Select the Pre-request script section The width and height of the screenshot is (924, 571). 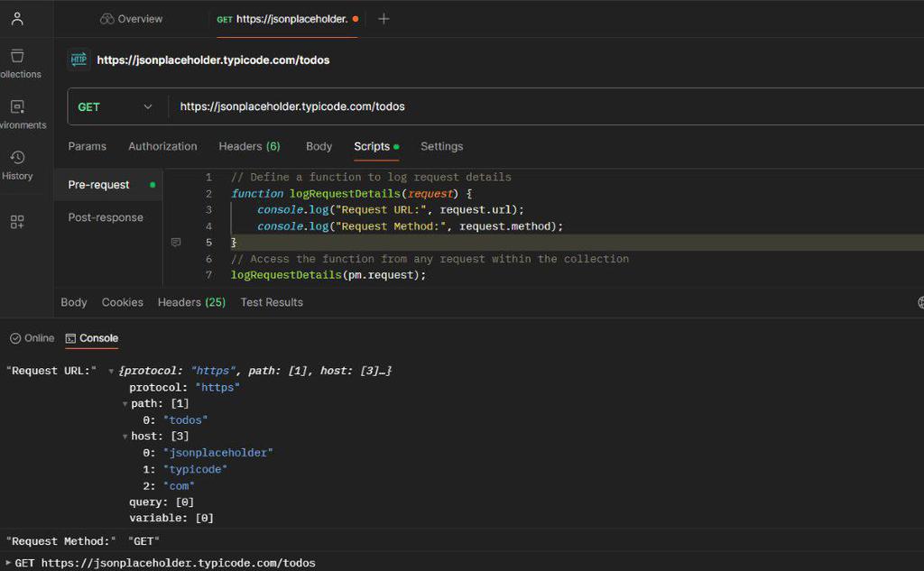click(x=108, y=185)
